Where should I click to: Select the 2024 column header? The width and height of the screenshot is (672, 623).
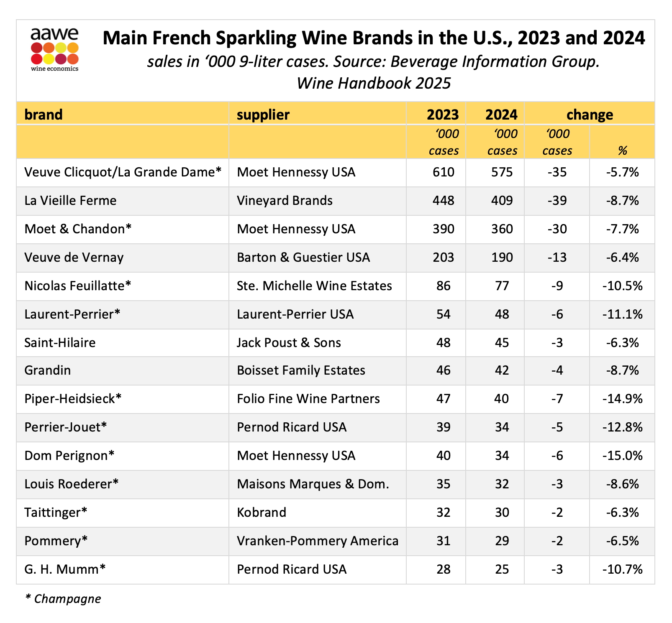coord(501,115)
